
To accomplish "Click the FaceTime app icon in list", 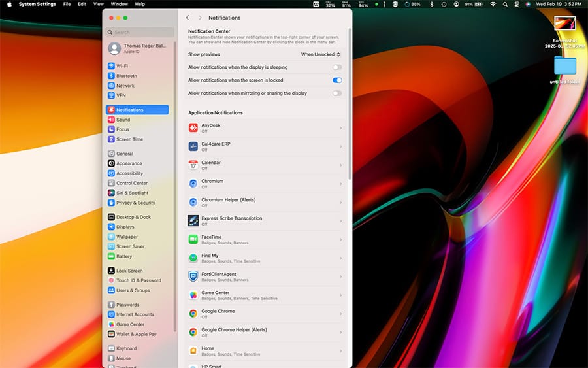I will (193, 239).
